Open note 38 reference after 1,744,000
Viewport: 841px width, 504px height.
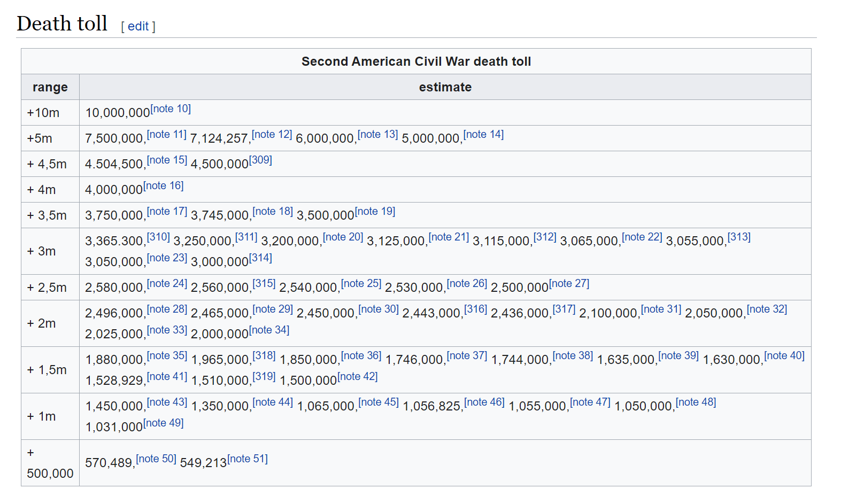(x=573, y=355)
